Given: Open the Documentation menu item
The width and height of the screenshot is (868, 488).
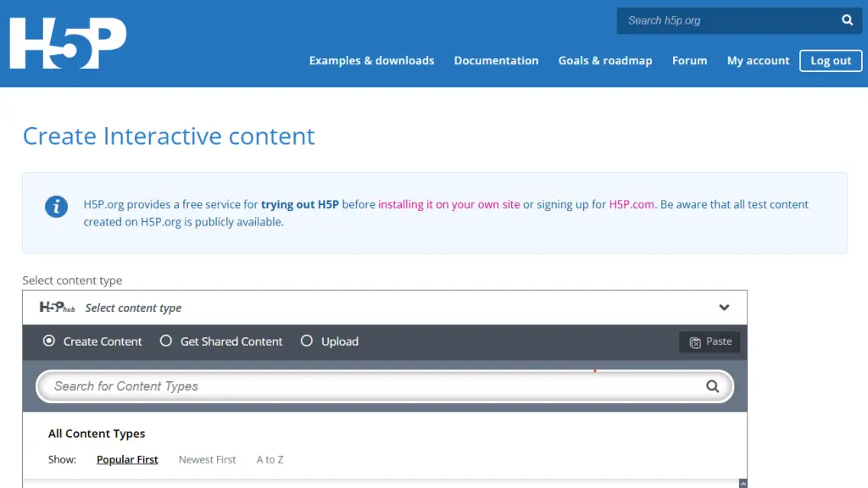Looking at the screenshot, I should point(496,60).
